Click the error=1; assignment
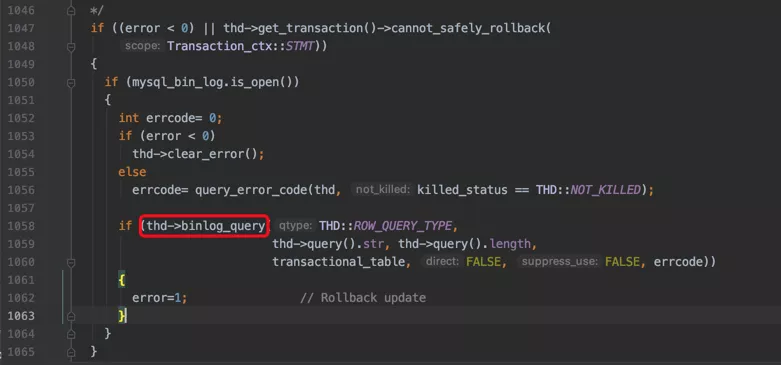This screenshot has height=365, width=781. click(x=159, y=298)
